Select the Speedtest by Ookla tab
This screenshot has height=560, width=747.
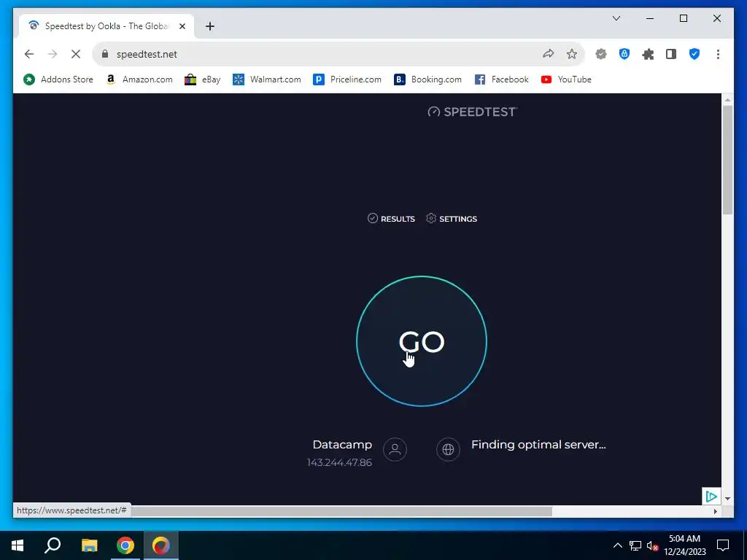(x=107, y=26)
